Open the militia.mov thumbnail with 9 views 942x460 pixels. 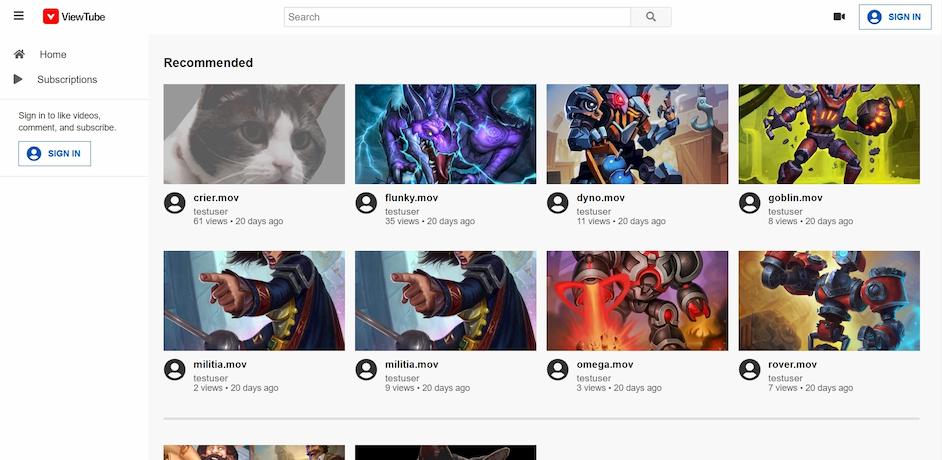445,301
